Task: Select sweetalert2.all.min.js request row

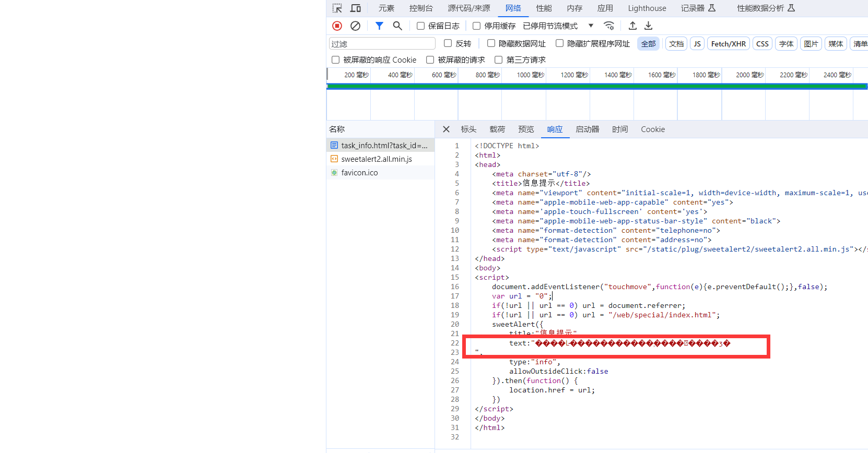Action: [x=380, y=159]
